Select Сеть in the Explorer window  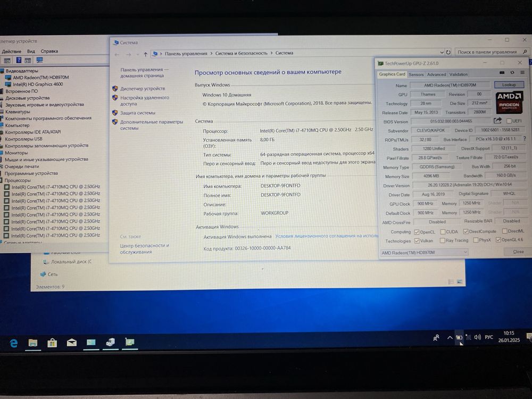click(53, 274)
